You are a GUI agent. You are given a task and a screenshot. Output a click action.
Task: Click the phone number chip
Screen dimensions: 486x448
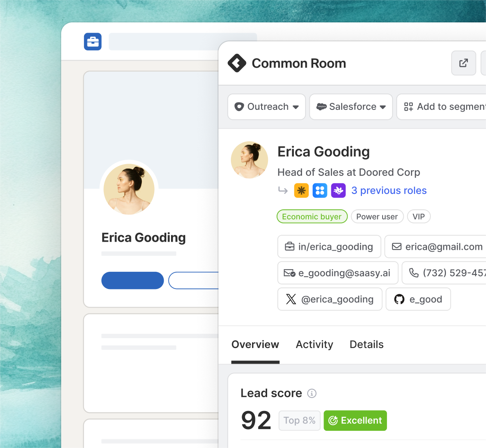445,273
